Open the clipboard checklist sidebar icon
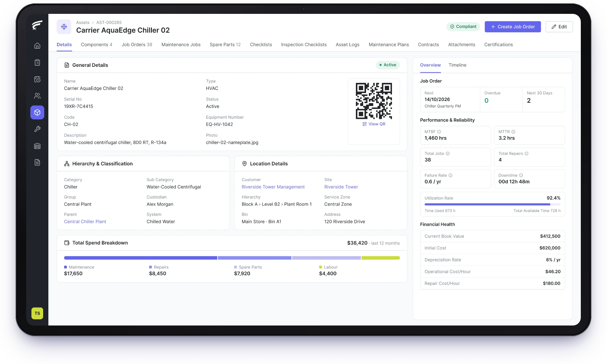Viewport: 607px width, 364px height. coord(37,63)
